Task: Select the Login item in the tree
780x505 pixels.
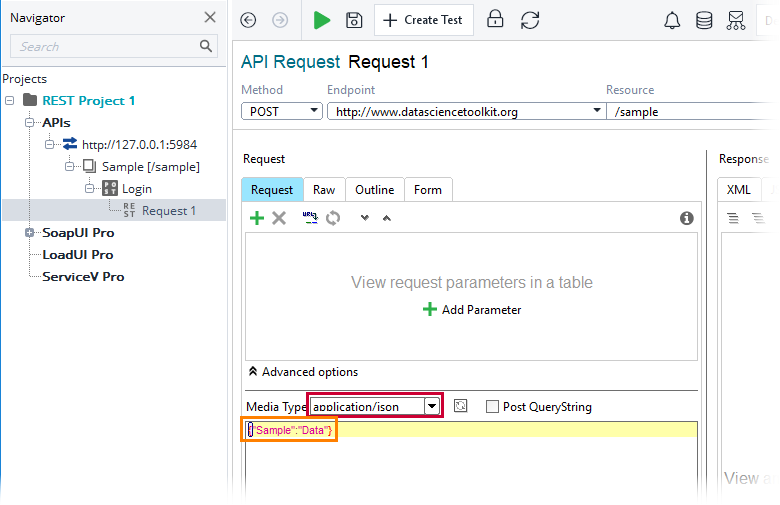Action: tap(137, 189)
